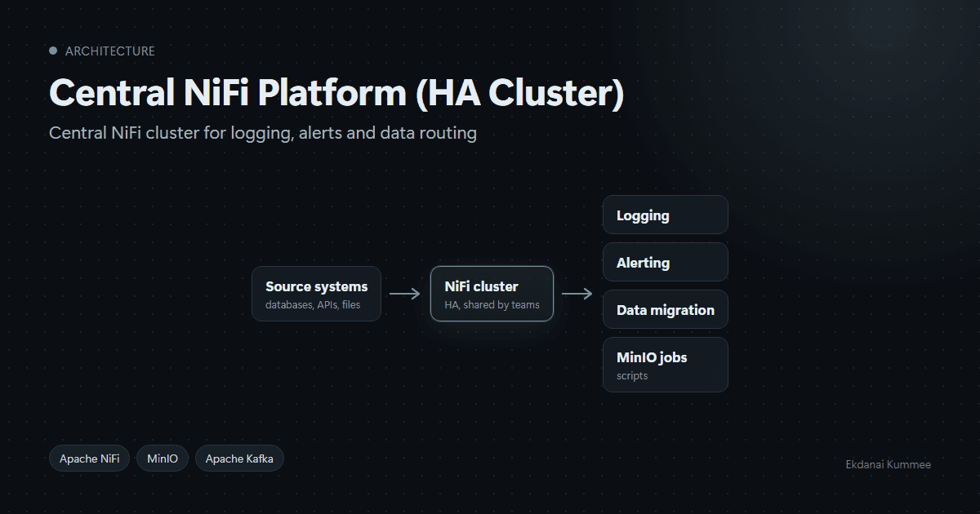The height and width of the screenshot is (514, 980).
Task: Click the ARCHITECTURE label
Action: pos(110,51)
